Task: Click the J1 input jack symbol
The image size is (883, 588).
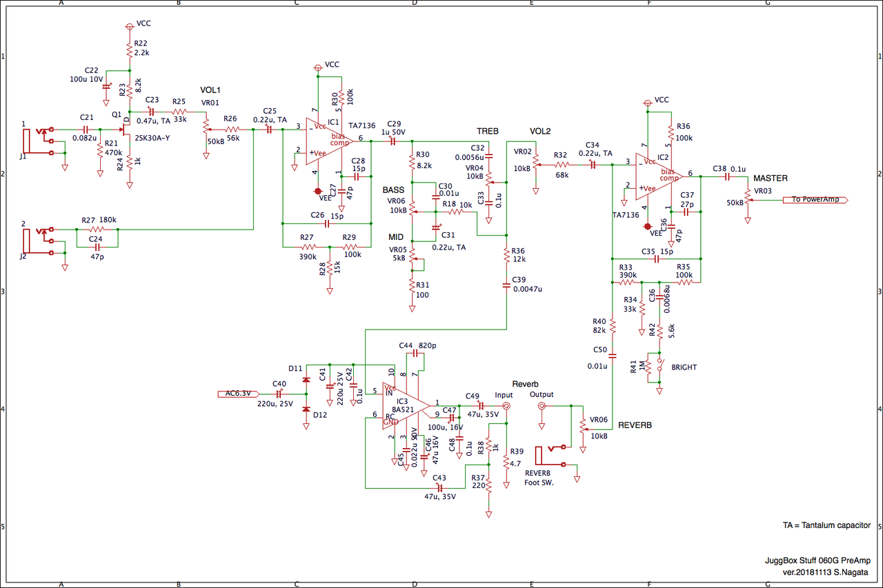Action: tap(38, 141)
